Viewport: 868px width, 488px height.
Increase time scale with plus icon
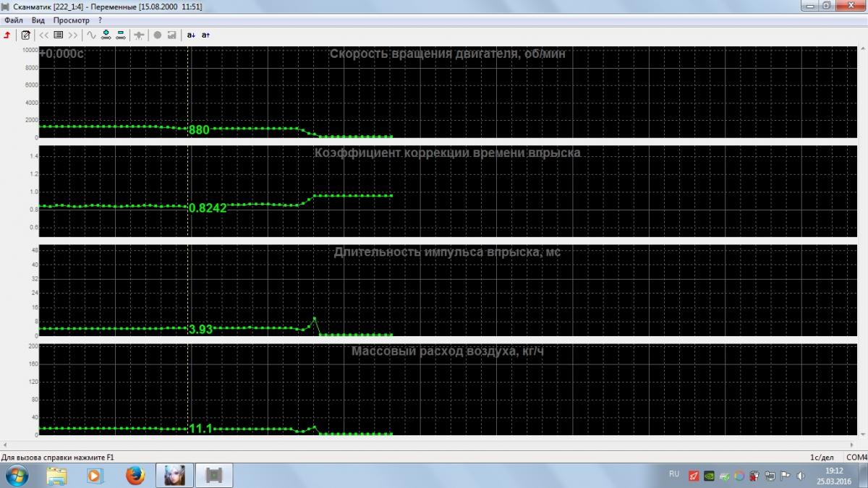point(106,35)
